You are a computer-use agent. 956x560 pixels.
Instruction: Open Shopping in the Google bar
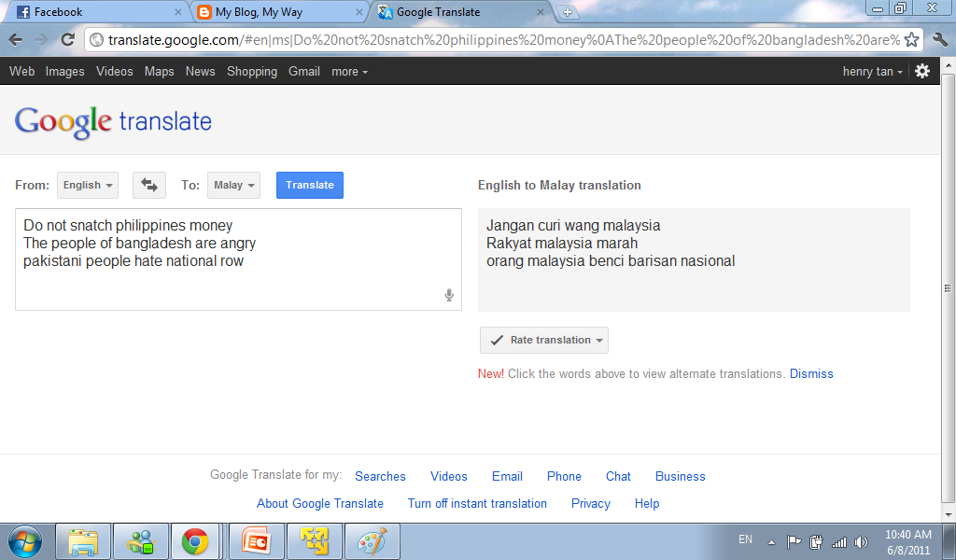(x=252, y=72)
